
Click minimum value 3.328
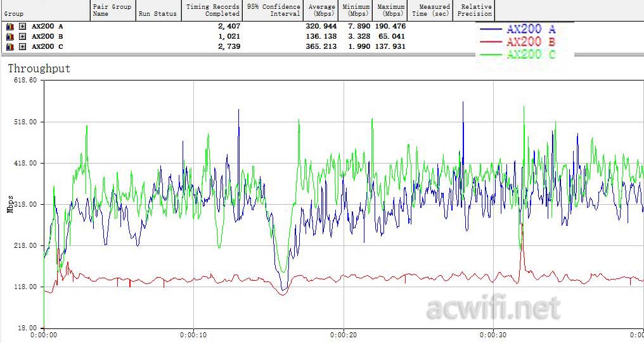359,37
